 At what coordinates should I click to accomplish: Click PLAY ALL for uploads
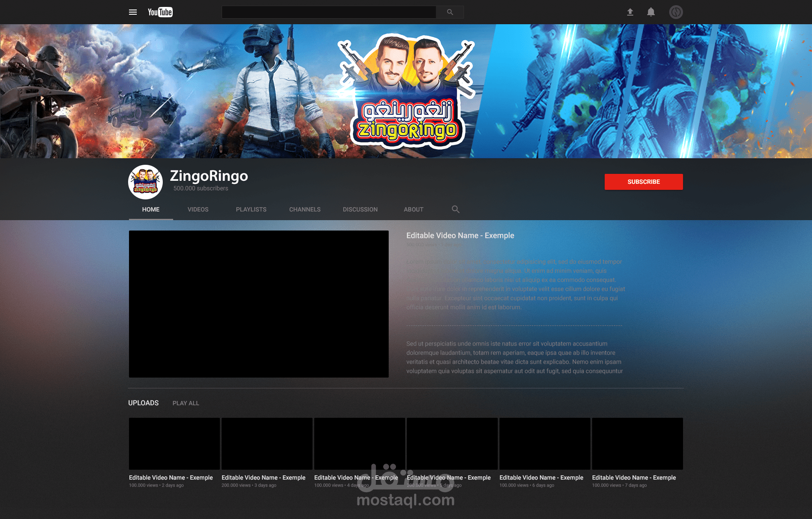click(186, 403)
